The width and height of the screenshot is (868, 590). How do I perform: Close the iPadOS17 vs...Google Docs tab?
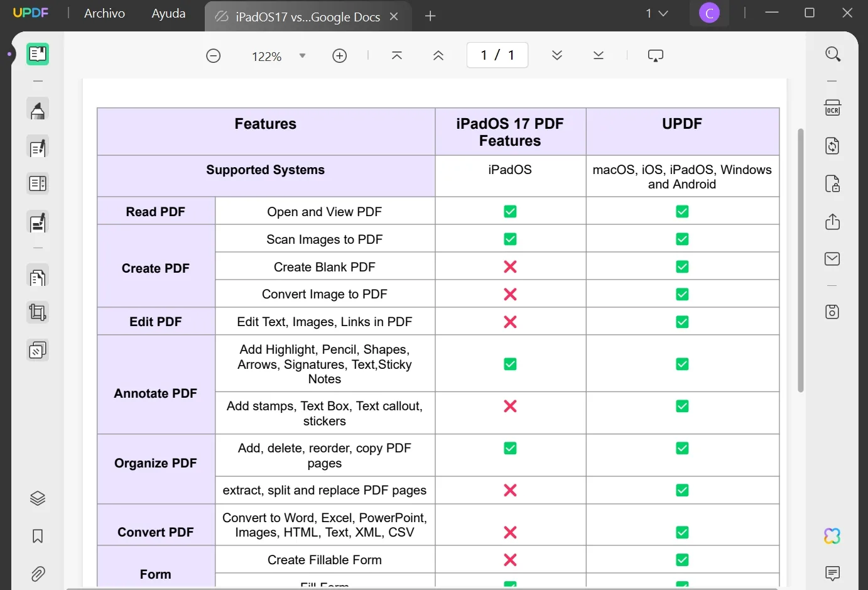[394, 16]
